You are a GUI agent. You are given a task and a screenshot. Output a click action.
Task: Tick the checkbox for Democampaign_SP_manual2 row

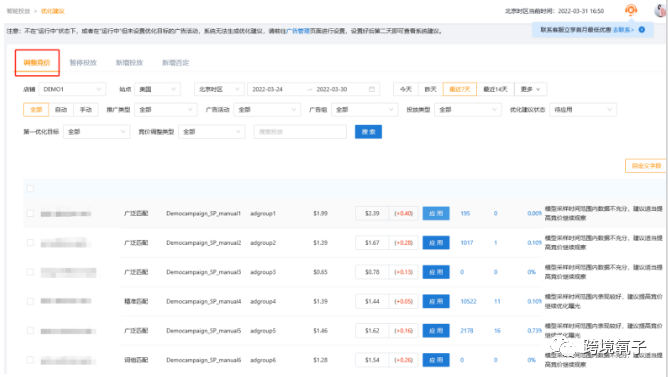pos(30,243)
